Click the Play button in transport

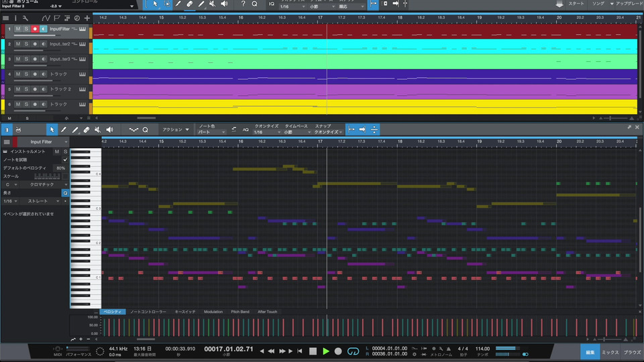click(x=326, y=351)
